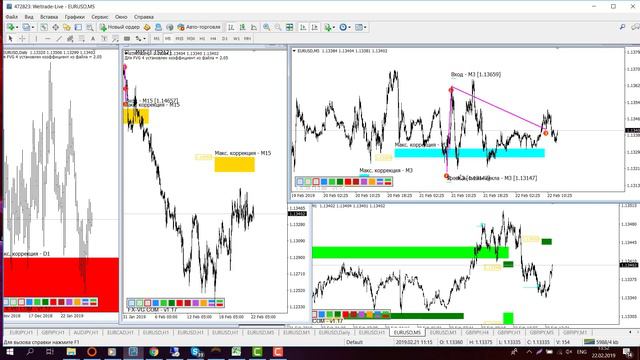
Task: Click orange swatch in upper-right EURUSD,M5 chart panel
Action: [x=372, y=182]
